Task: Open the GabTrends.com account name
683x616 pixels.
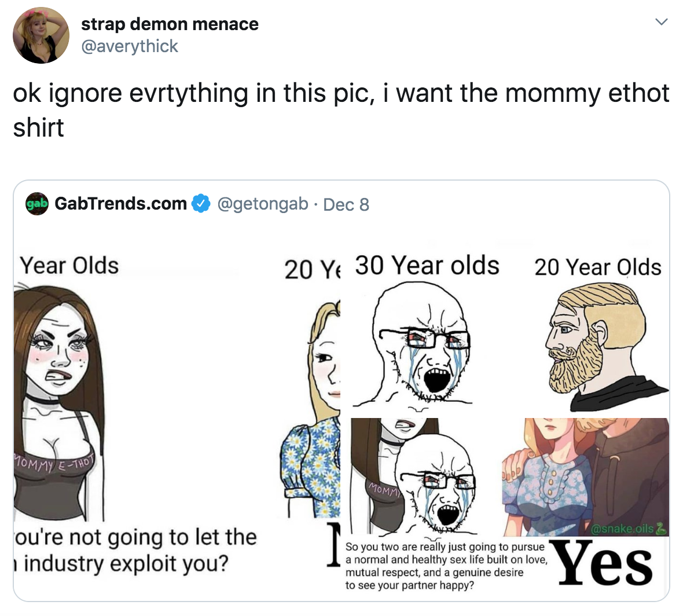Action: click(x=120, y=203)
